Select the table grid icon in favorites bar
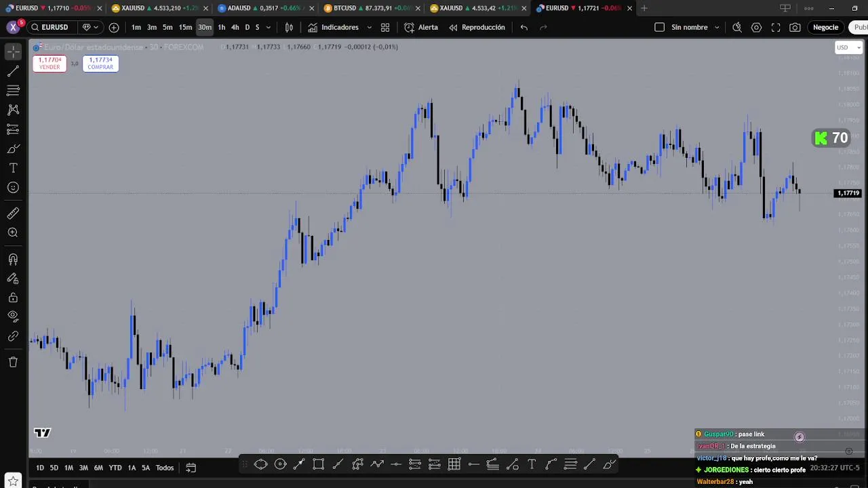Viewport: 868px width, 488px height. [454, 464]
